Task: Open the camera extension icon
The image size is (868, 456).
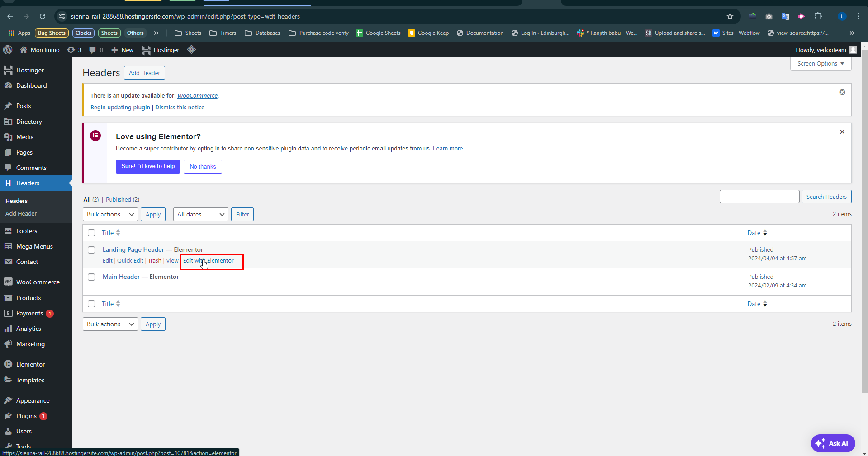Action: [768, 16]
